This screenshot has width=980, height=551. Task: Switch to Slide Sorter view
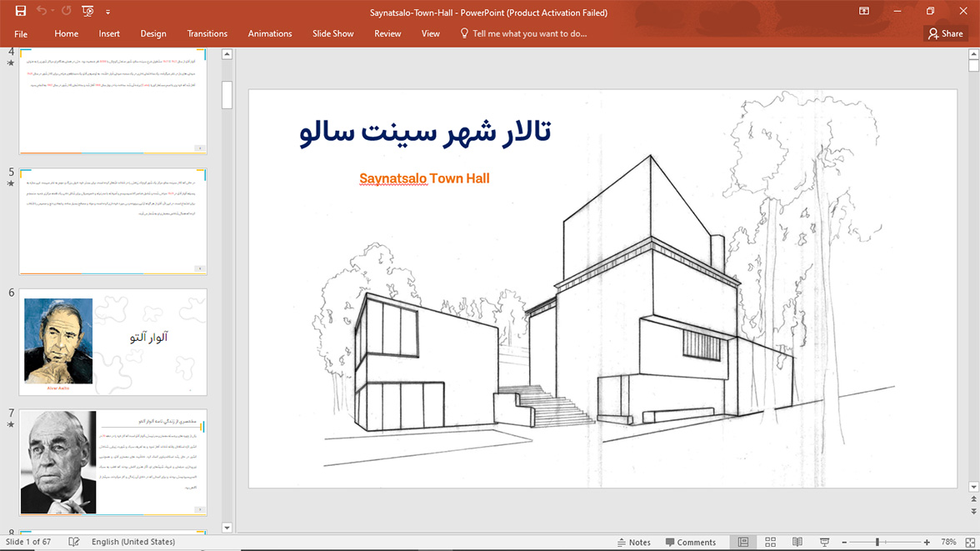point(771,542)
